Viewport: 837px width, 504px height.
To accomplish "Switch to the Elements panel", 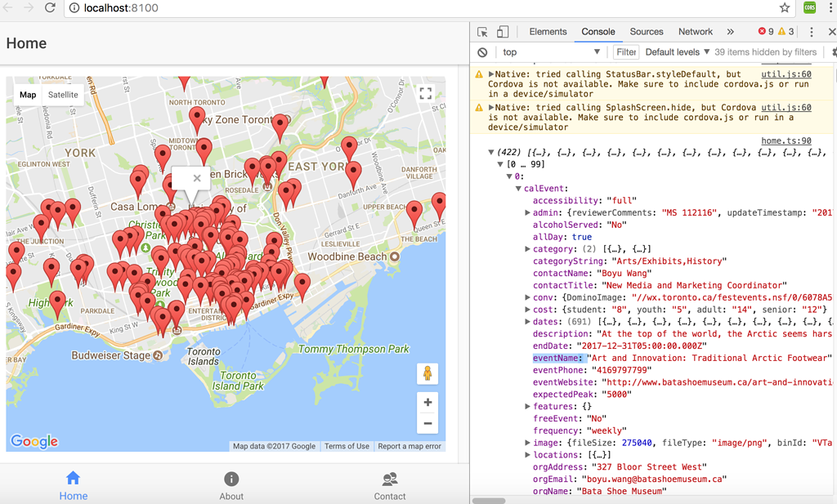I will pos(548,32).
